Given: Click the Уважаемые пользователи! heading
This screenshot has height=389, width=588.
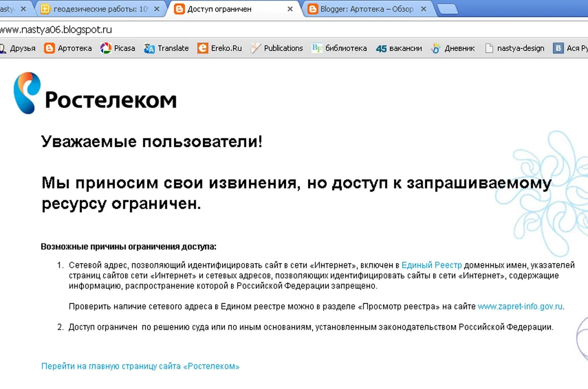Looking at the screenshot, I should (152, 142).
